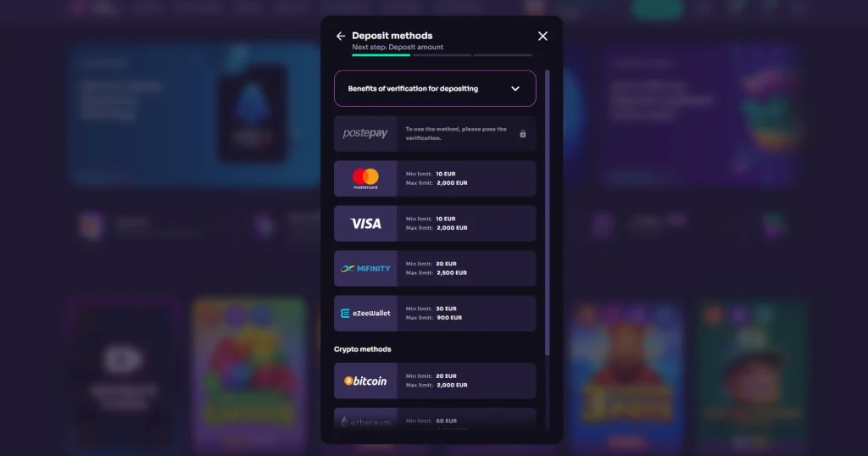The image size is (868, 456).
Task: Click the deposit methods list scrollbar
Action: (547, 213)
